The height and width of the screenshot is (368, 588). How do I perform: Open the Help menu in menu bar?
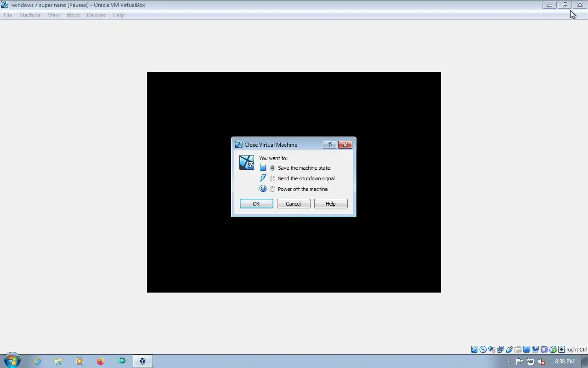click(118, 15)
